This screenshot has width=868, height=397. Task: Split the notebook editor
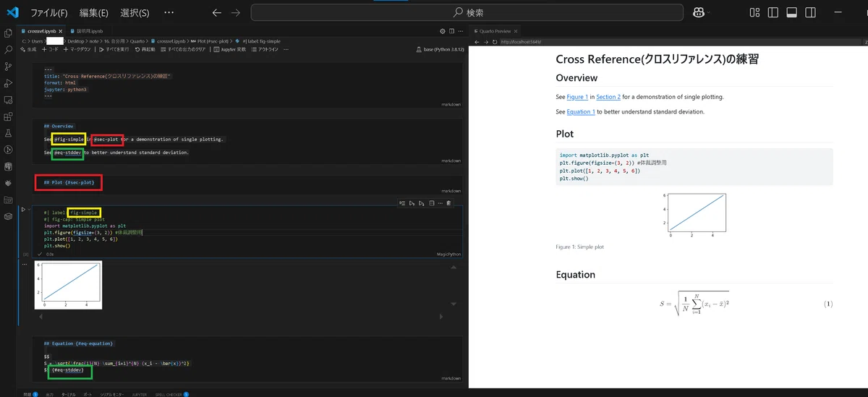(x=453, y=31)
